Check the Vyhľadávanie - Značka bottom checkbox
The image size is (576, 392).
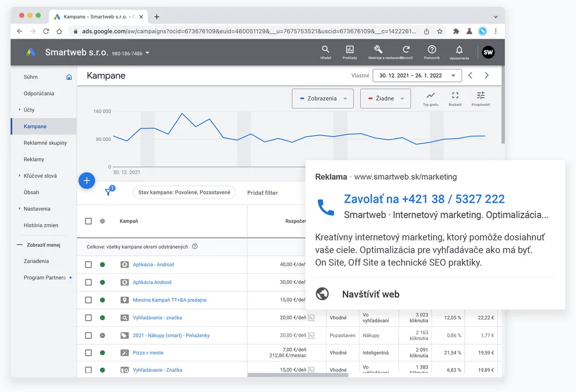point(89,370)
